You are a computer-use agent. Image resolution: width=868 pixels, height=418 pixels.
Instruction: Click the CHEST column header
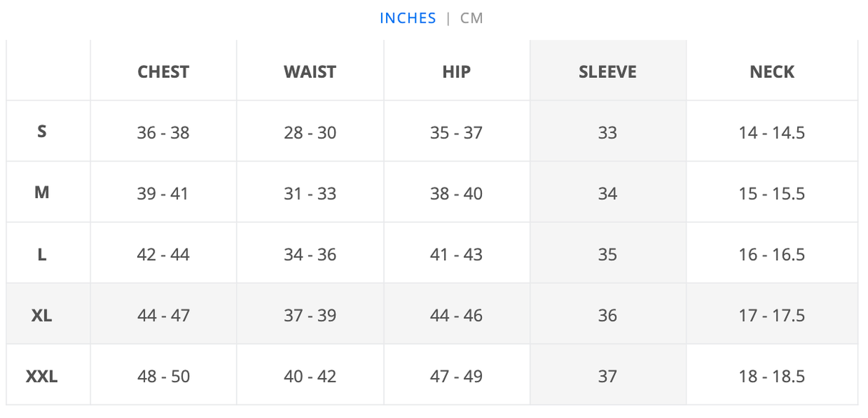tap(163, 71)
